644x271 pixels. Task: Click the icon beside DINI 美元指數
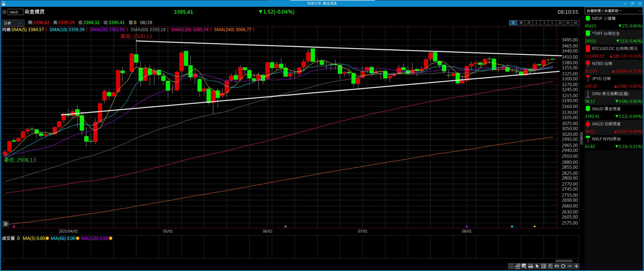tap(588, 94)
